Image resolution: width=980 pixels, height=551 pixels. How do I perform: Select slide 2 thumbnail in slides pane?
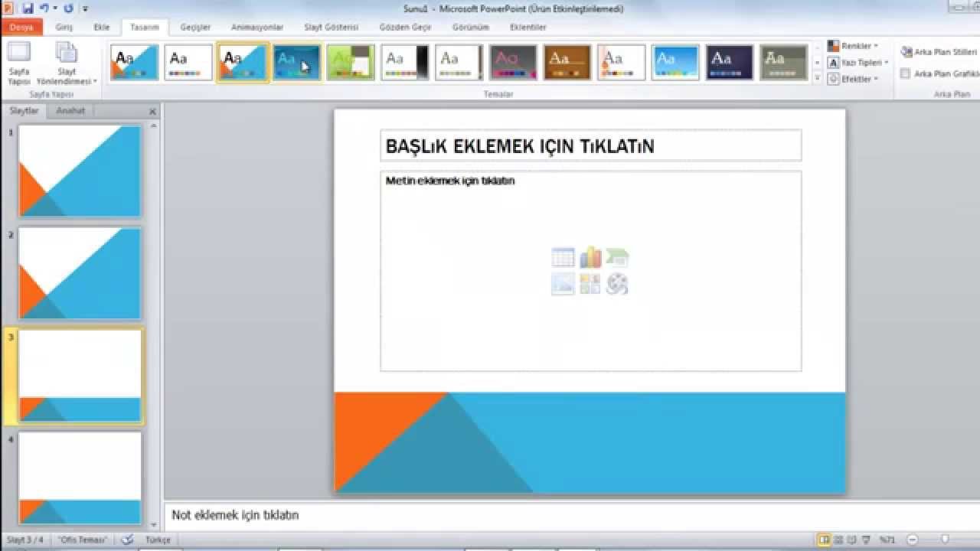tap(80, 273)
